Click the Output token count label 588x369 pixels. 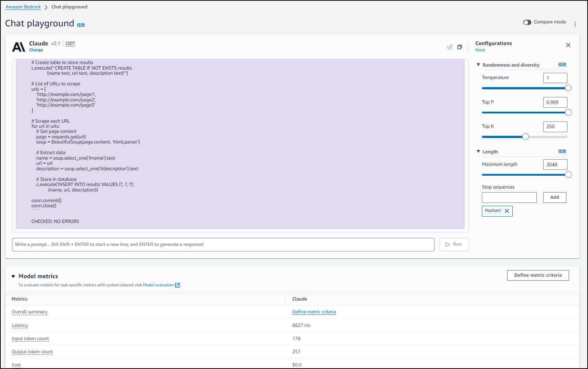(x=32, y=352)
